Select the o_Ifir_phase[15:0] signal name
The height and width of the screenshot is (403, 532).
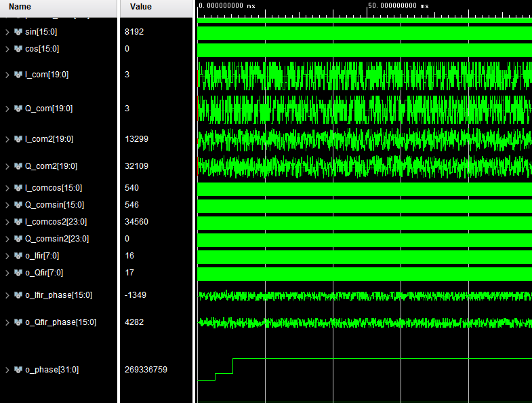pos(59,295)
